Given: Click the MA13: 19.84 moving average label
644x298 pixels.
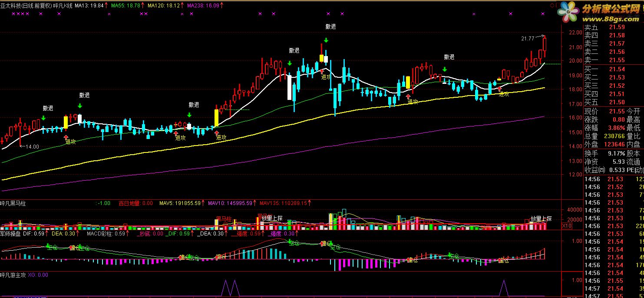Looking at the screenshot, I should click(x=89, y=6).
